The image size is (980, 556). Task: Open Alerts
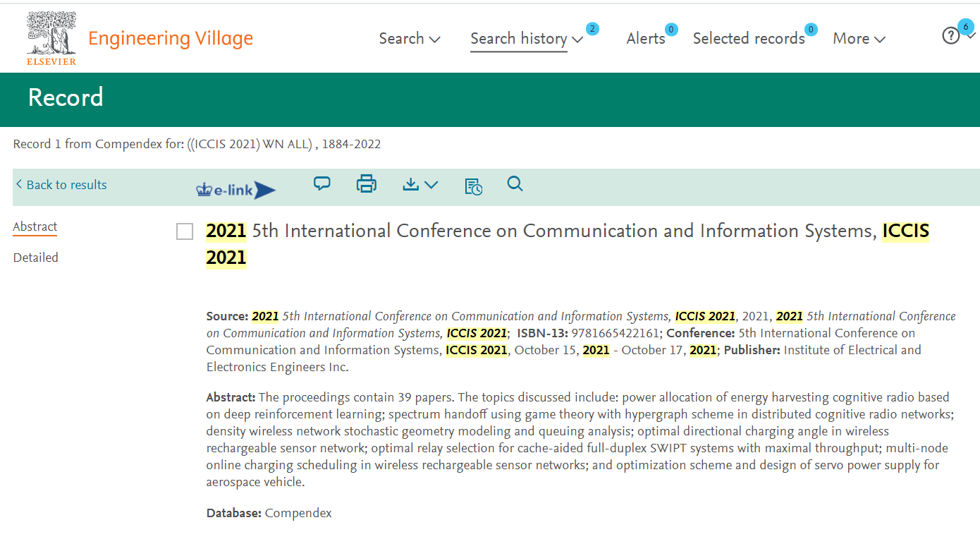point(646,39)
